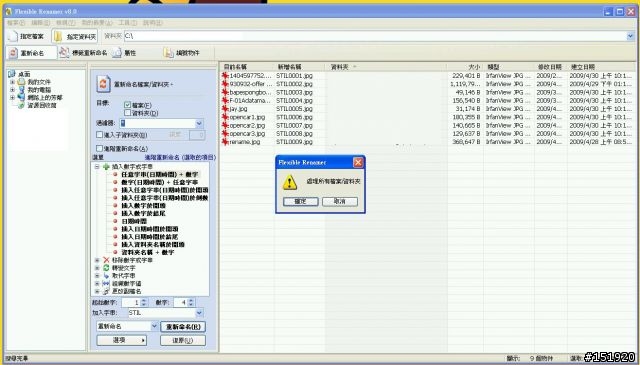Uncheck the 檔案(F) files target checkbox
This screenshot has height=365, width=640.
[127, 105]
